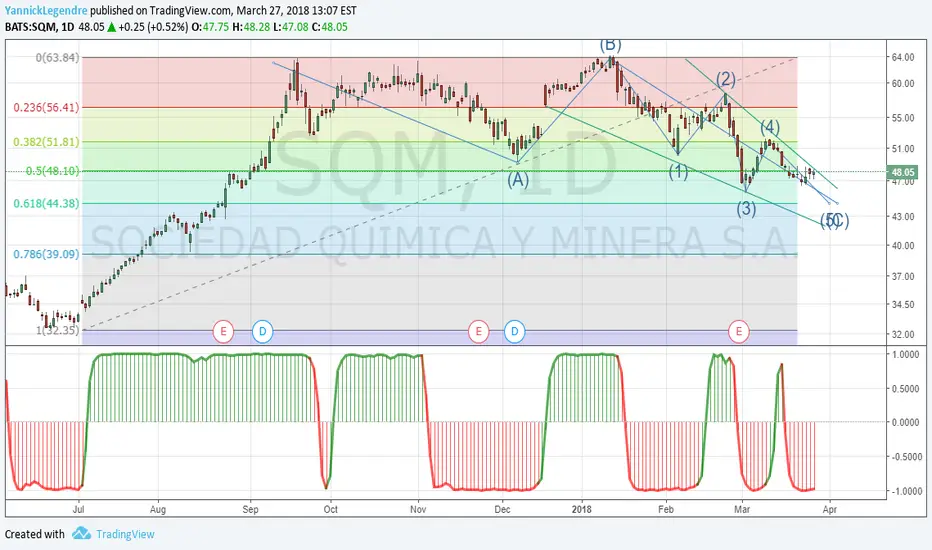Click the H:48.28 high value
This screenshot has height=550, width=932.
pos(251,27)
